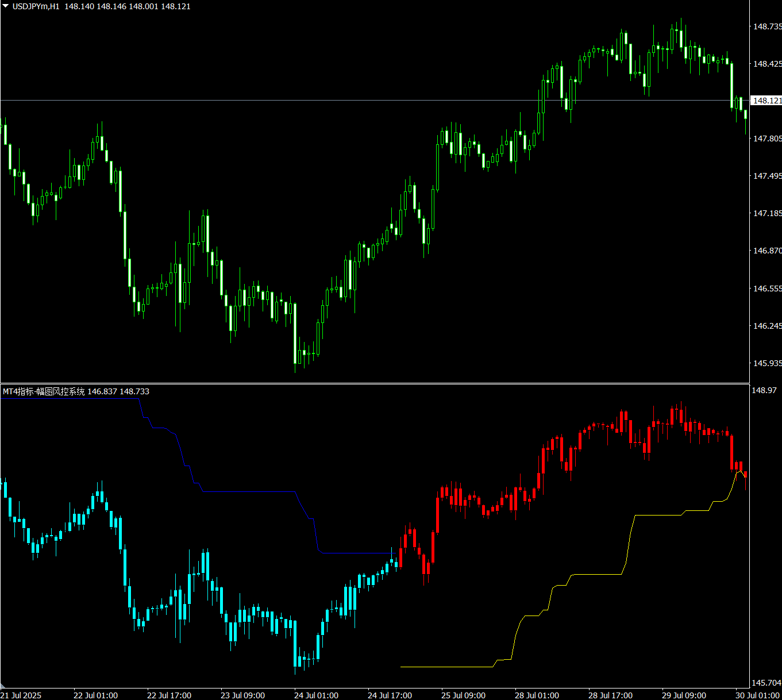Click the 25 Jul 09:00 time label

click(463, 695)
